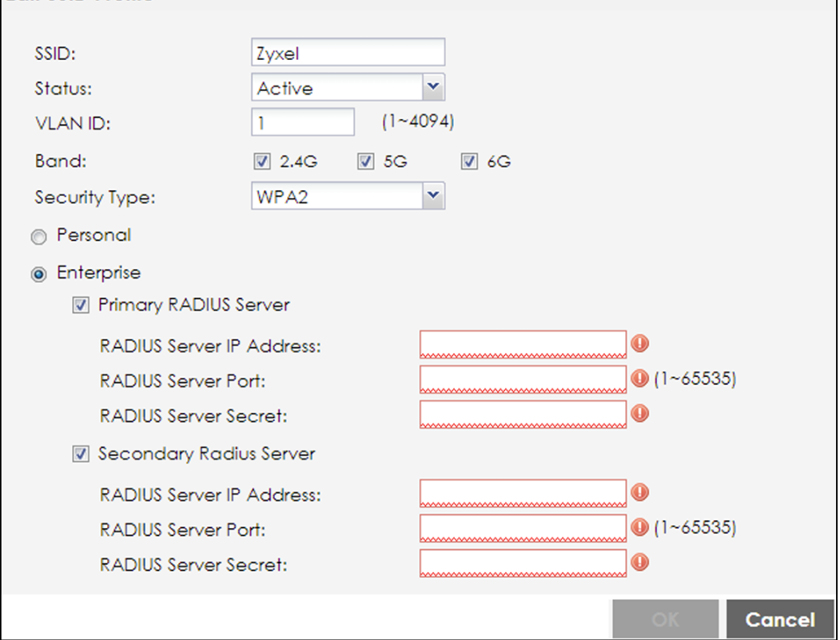The width and height of the screenshot is (840, 640).
Task: Select the Enterprise radio button
Action: tap(38, 274)
